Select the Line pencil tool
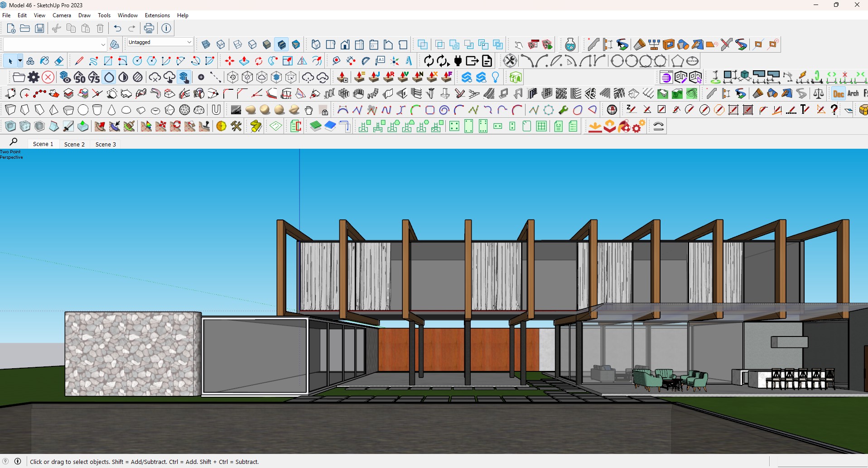This screenshot has height=468, width=868. pos(79,61)
